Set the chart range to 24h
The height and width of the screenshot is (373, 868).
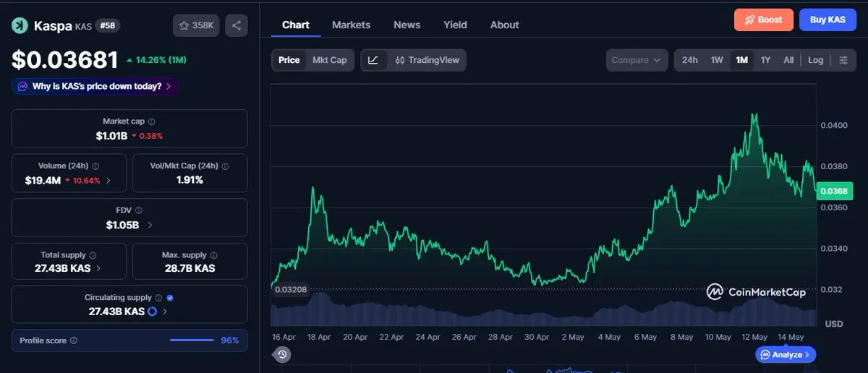pos(690,60)
